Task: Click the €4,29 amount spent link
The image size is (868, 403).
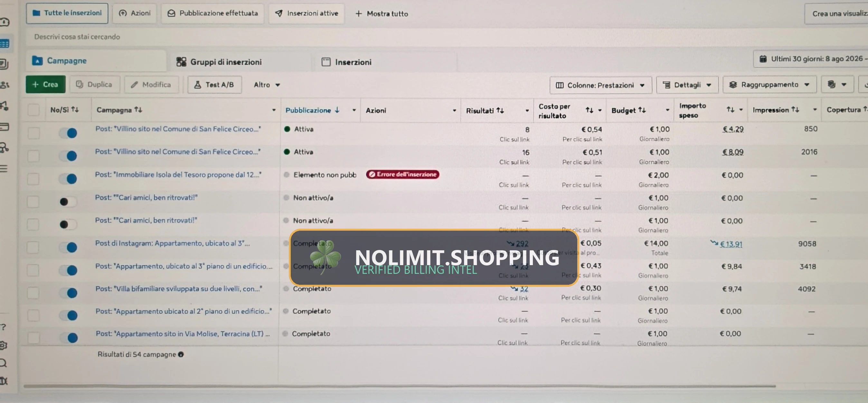Action: (x=733, y=129)
